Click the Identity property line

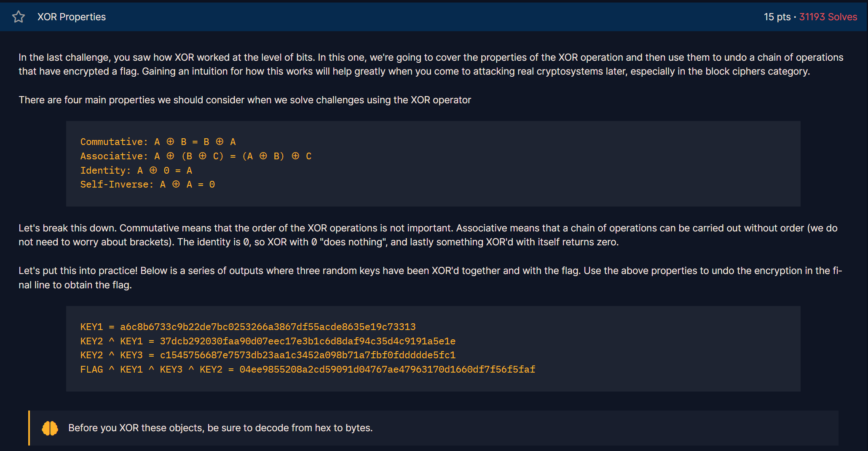[x=136, y=170]
